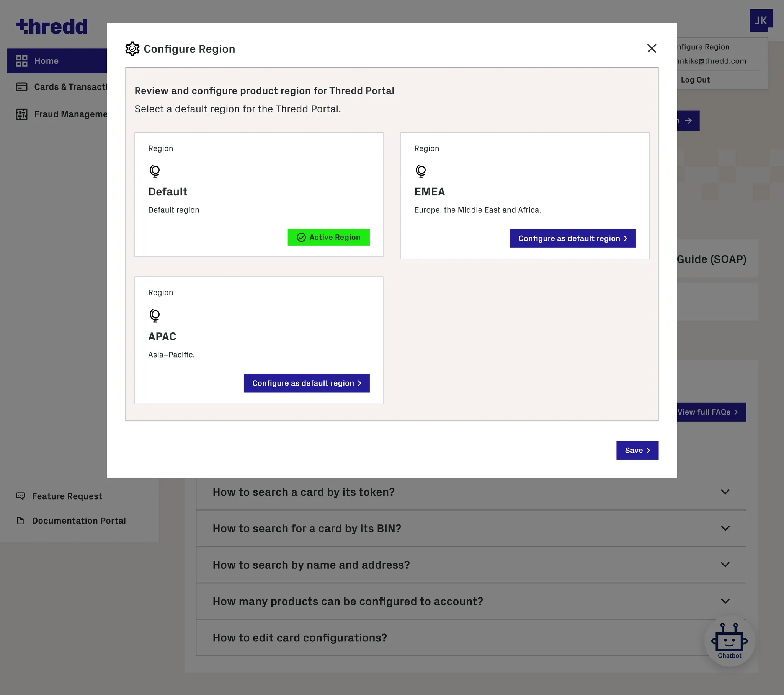Image resolution: width=784 pixels, height=695 pixels.
Task: Save the region configuration
Action: [x=637, y=451]
